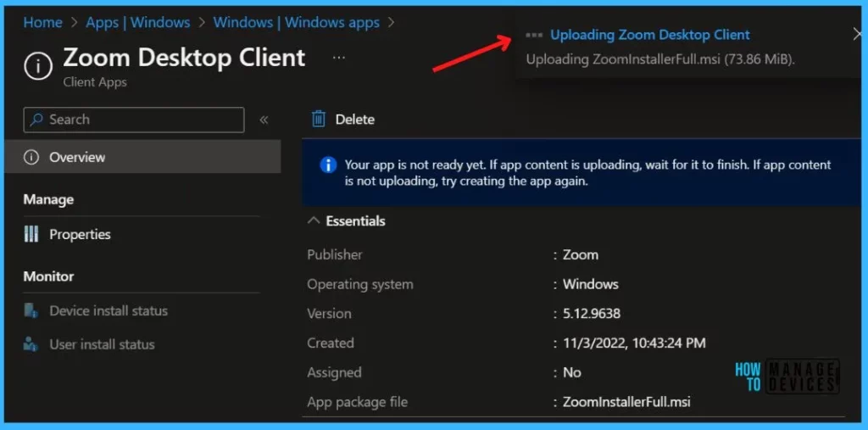Click the App package file label
The width and height of the screenshot is (868, 430).
357,402
